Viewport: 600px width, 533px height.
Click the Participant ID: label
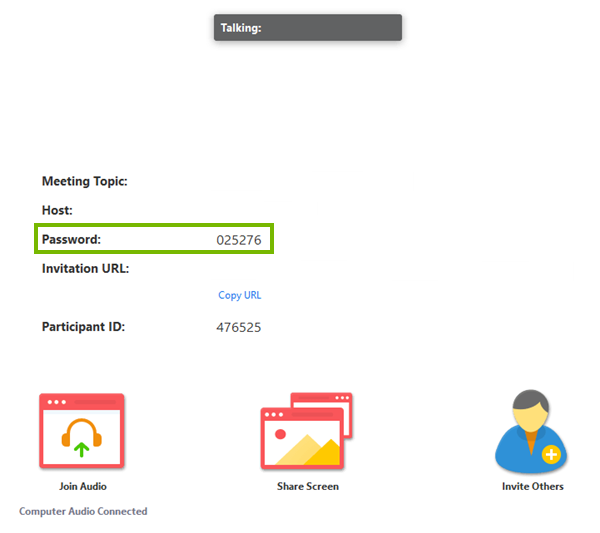[83, 327]
